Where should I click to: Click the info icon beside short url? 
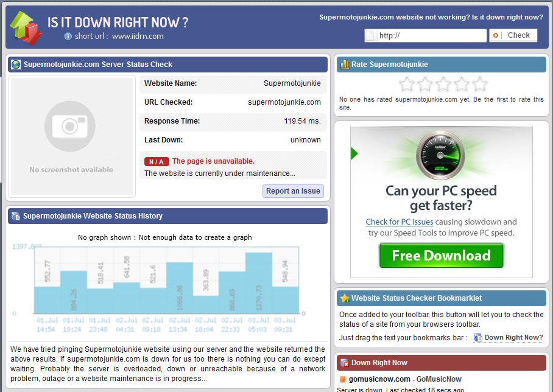(x=68, y=37)
